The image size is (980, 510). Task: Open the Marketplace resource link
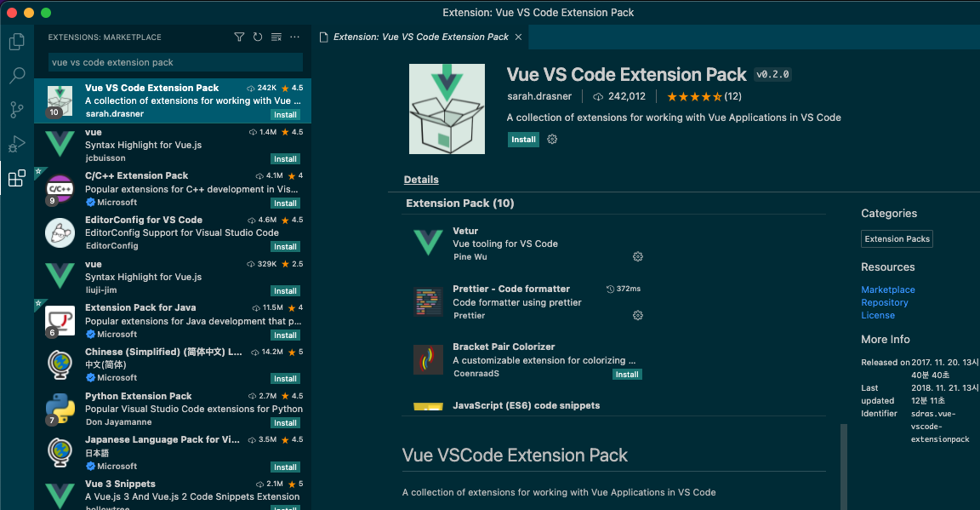click(x=887, y=289)
